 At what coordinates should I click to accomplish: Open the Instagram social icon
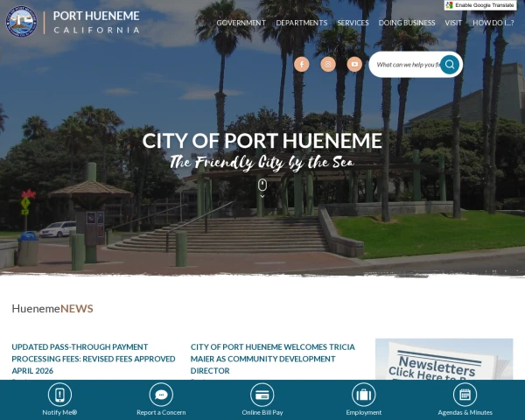click(x=328, y=64)
